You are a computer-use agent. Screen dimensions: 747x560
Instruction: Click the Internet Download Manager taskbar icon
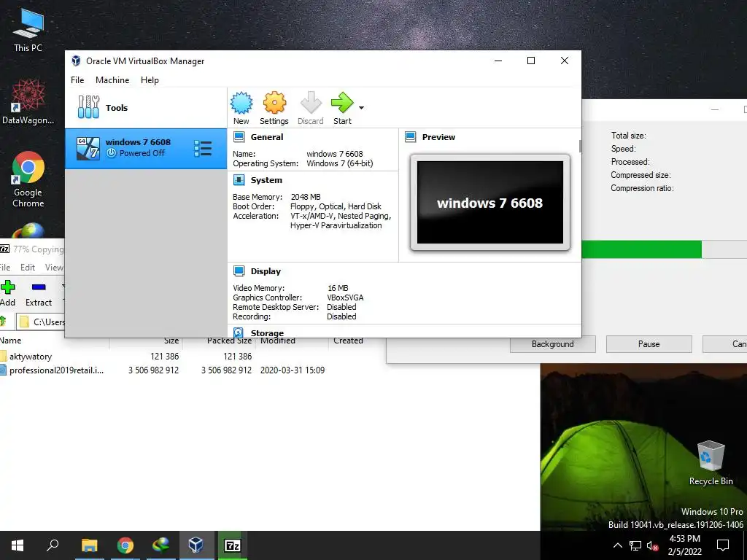tap(161, 545)
